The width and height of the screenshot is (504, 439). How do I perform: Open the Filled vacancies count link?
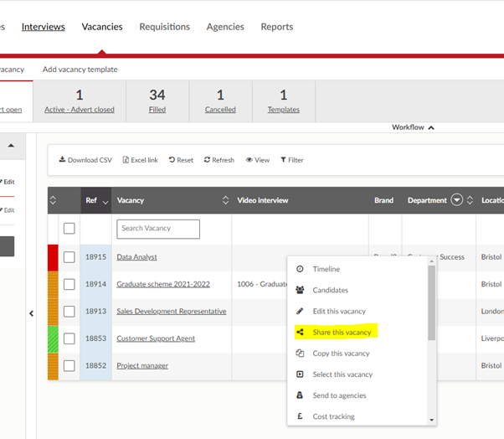[157, 110]
